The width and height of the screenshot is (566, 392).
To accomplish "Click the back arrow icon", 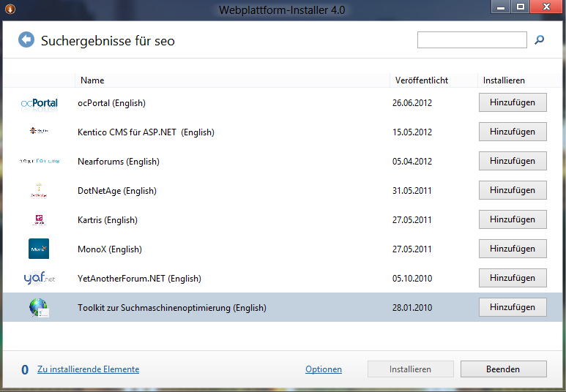I will coord(26,40).
